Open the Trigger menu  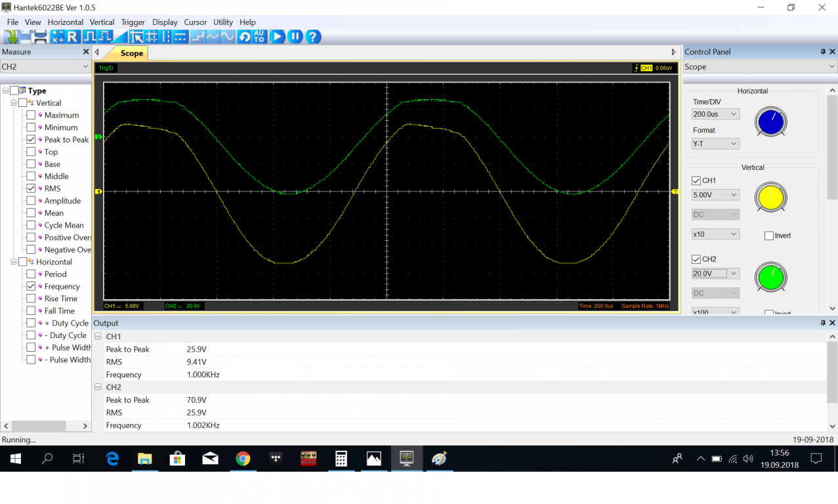[133, 22]
